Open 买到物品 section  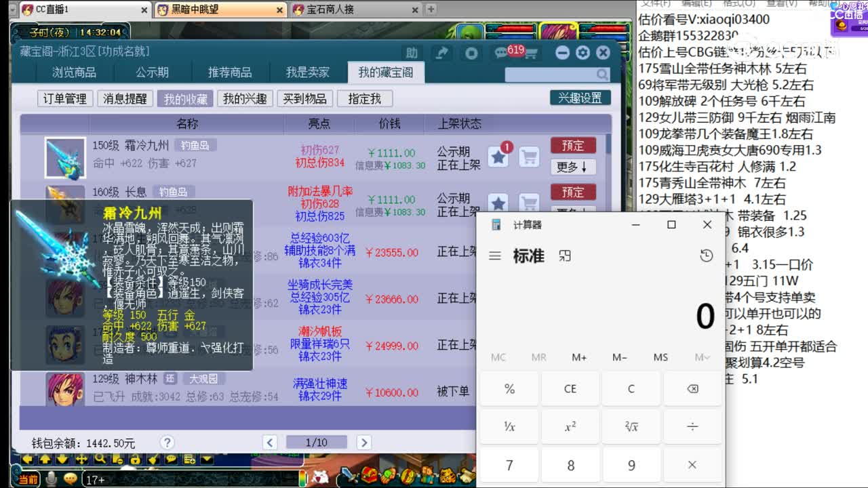304,98
